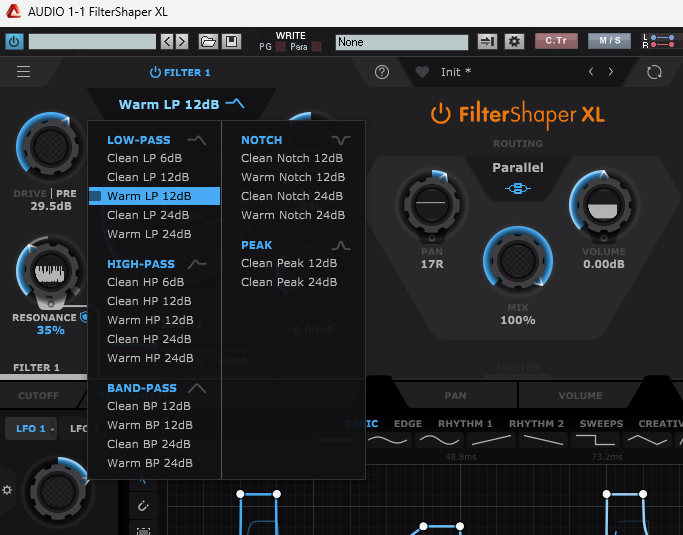683x535 pixels.
Task: Toggle the FilterShaper XL main power button
Action: tap(440, 114)
